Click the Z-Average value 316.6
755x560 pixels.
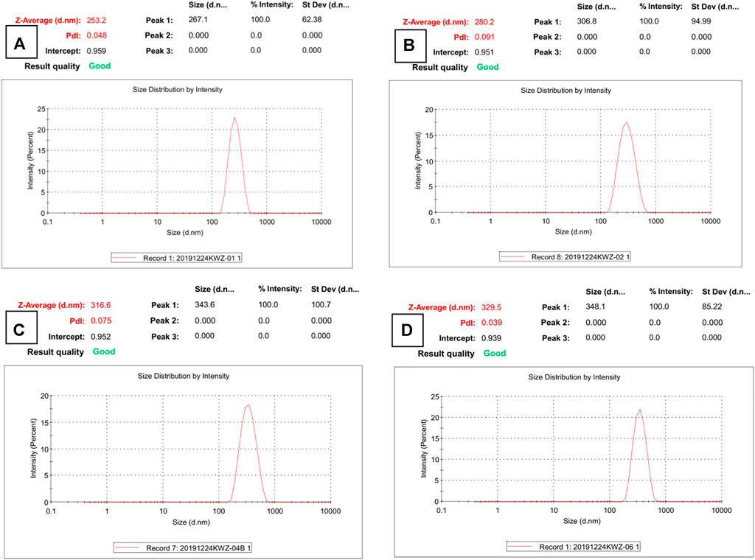point(100,305)
